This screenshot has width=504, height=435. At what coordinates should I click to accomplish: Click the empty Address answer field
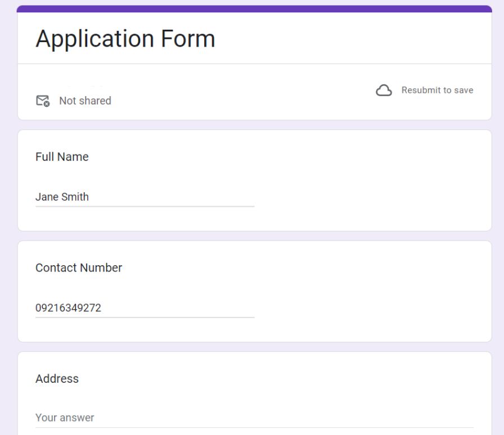click(x=143, y=418)
